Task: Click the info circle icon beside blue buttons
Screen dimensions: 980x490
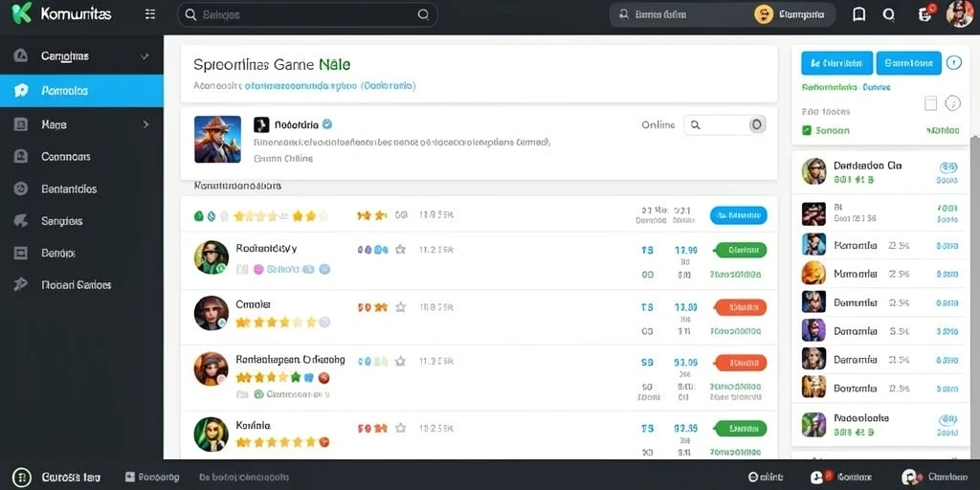Action: 953,62
